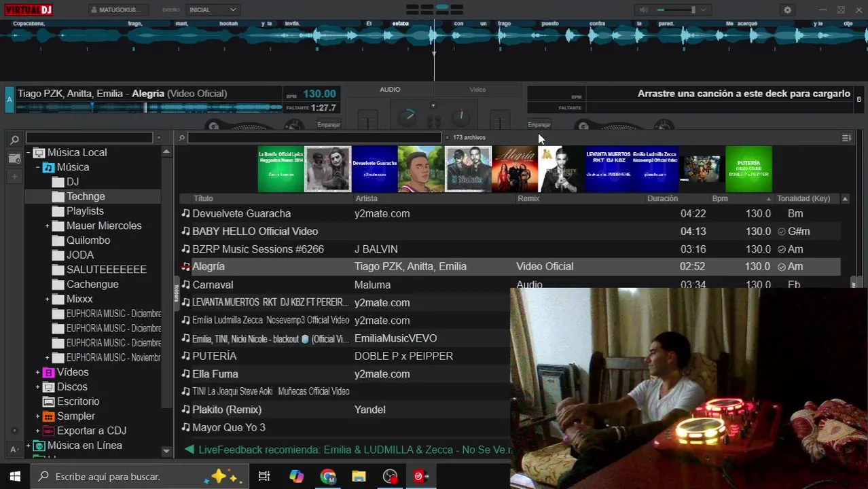Click the virtual folder icon in sidebar
Screen dimensions: 868x489
(14, 158)
